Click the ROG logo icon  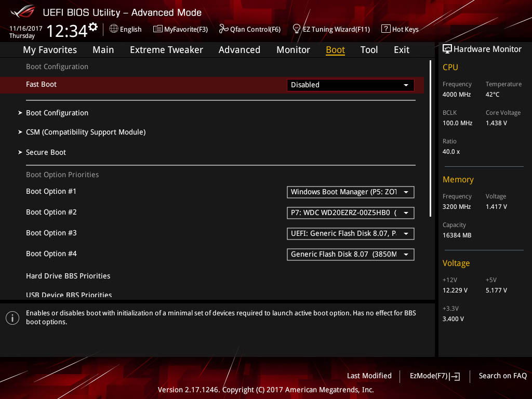[x=23, y=12]
